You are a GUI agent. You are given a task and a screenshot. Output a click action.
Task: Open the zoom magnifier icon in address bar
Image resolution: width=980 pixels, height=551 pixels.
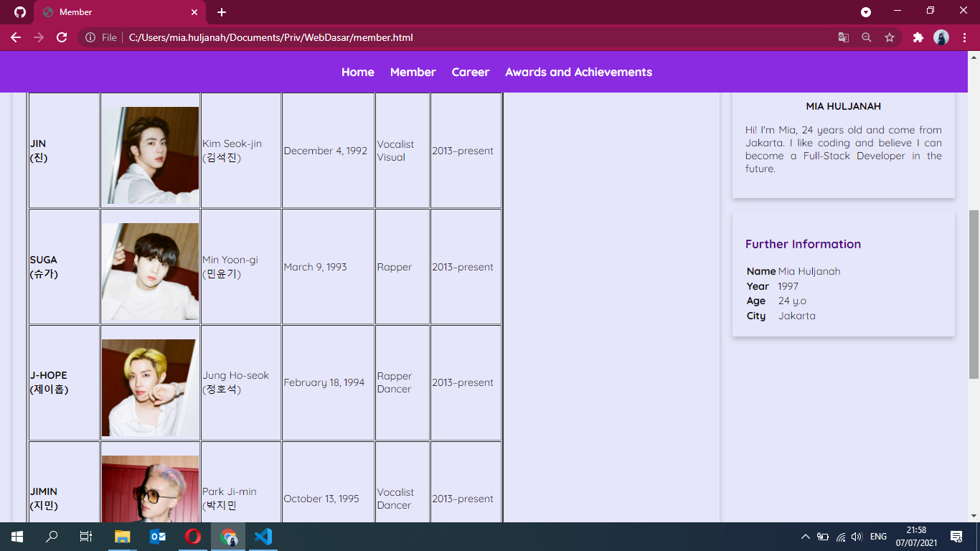click(867, 37)
